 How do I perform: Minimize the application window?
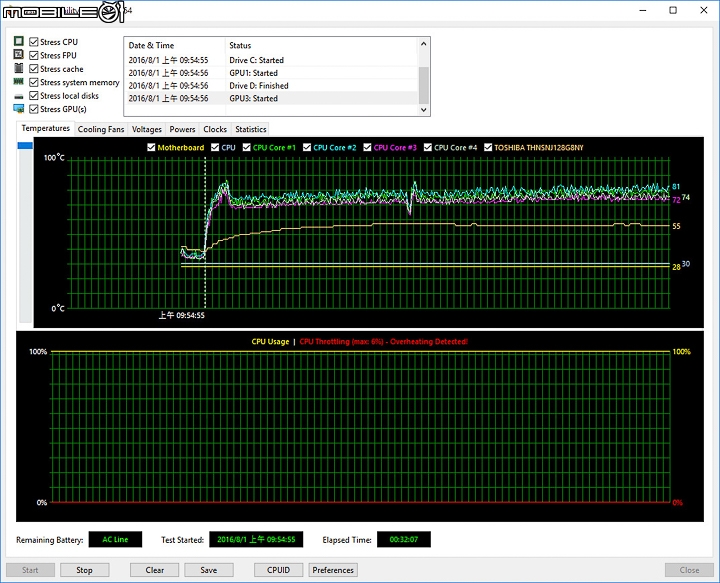pos(643,10)
